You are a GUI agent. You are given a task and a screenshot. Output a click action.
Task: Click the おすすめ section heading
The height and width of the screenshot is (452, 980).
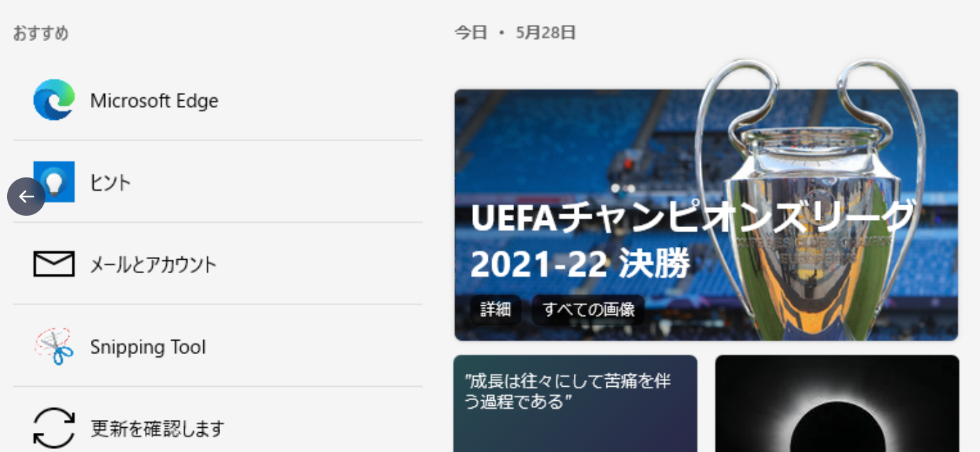point(41,33)
